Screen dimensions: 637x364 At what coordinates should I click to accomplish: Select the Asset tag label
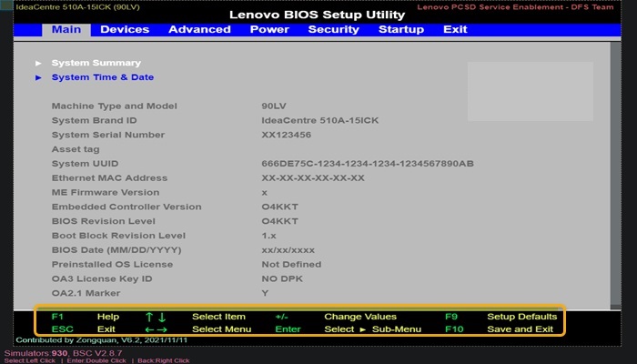pyautogui.click(x=76, y=149)
